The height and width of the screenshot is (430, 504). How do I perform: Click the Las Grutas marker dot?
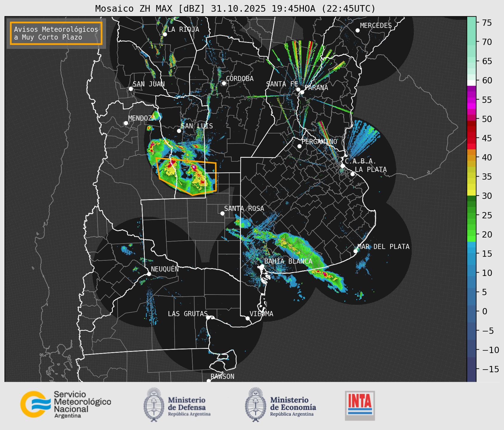point(208,317)
